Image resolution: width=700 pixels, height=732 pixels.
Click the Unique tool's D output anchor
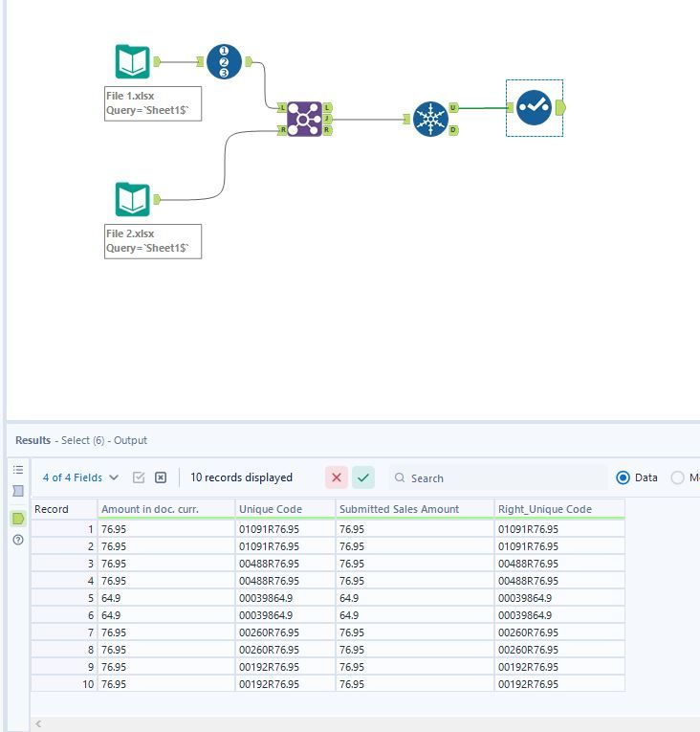[453, 130]
